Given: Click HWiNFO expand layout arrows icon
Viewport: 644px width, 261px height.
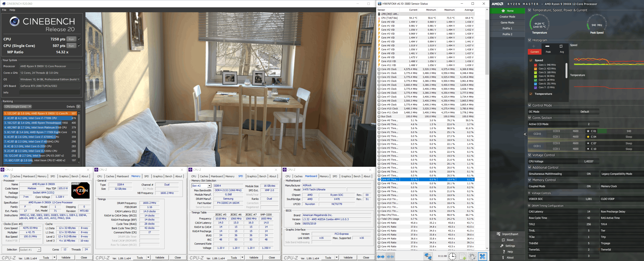Looking at the screenshot, I should 381,257.
